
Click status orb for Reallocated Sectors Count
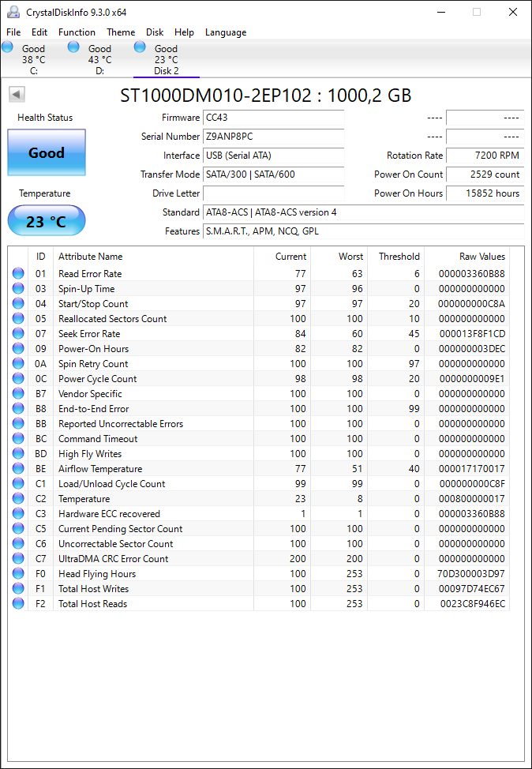[x=18, y=319]
